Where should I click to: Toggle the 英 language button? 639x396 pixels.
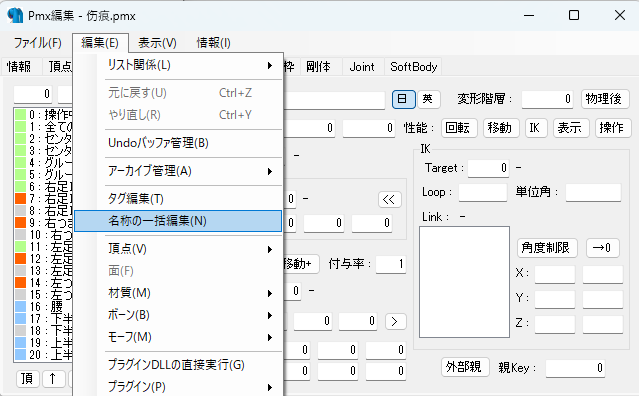point(428,99)
